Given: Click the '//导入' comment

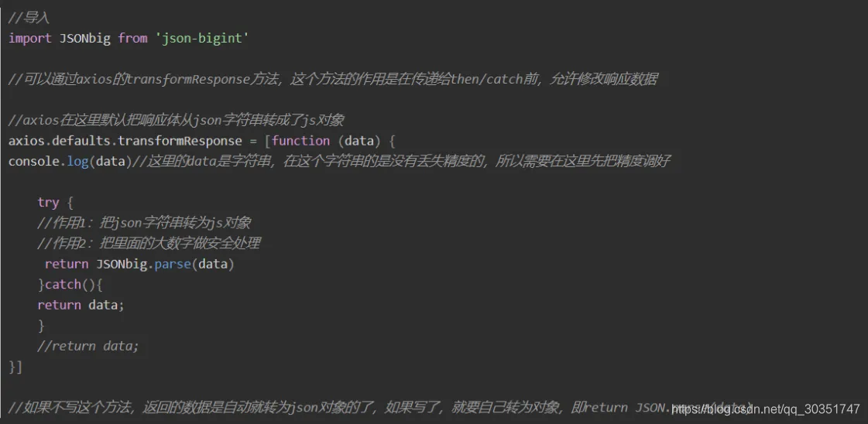Looking at the screenshot, I should pos(29,17).
